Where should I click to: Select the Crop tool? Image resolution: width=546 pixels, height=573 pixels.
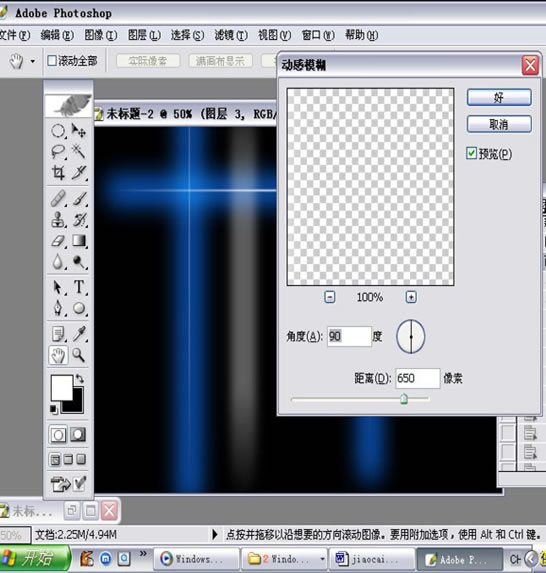point(58,172)
